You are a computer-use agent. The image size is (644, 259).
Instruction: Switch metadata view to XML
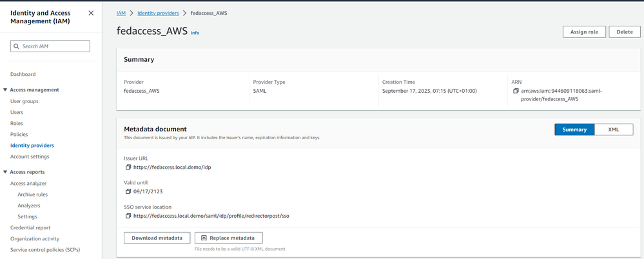point(614,129)
